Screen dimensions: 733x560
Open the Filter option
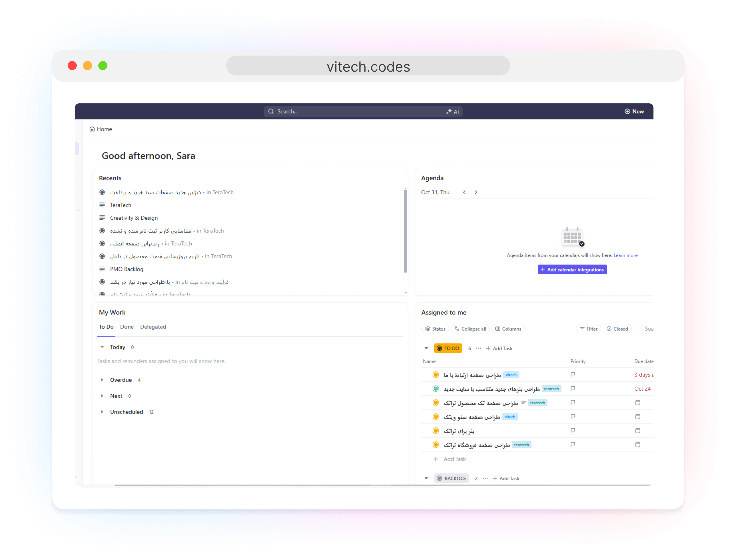(x=588, y=329)
